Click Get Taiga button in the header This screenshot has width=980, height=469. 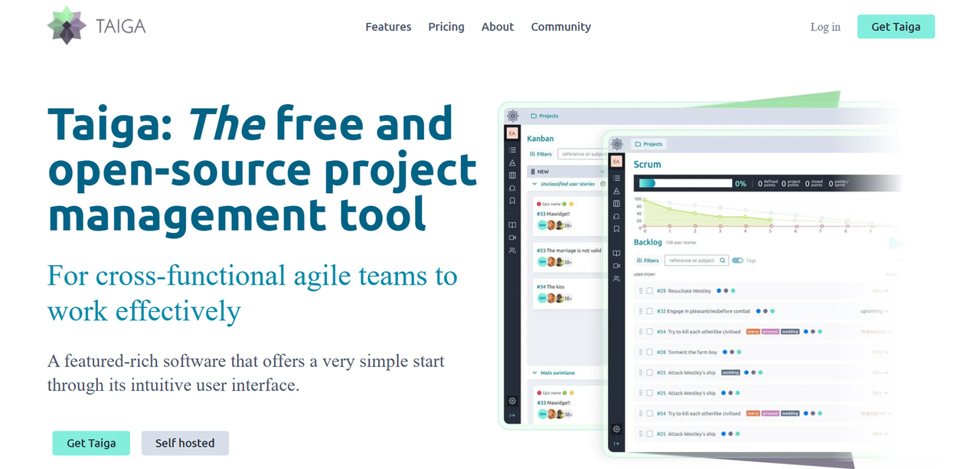point(896,27)
